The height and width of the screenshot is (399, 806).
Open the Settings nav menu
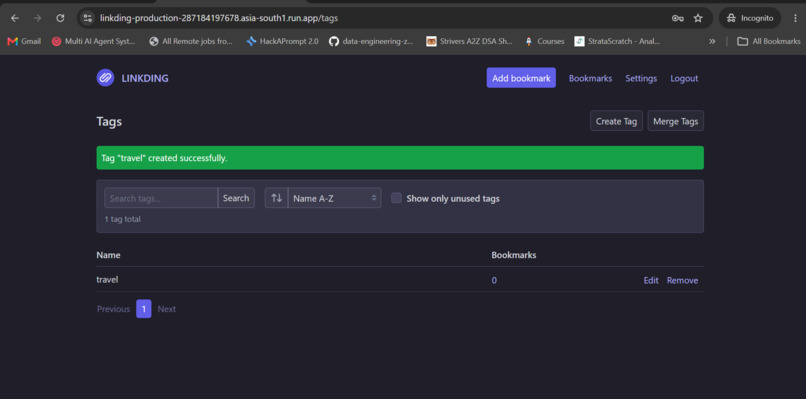tap(641, 79)
